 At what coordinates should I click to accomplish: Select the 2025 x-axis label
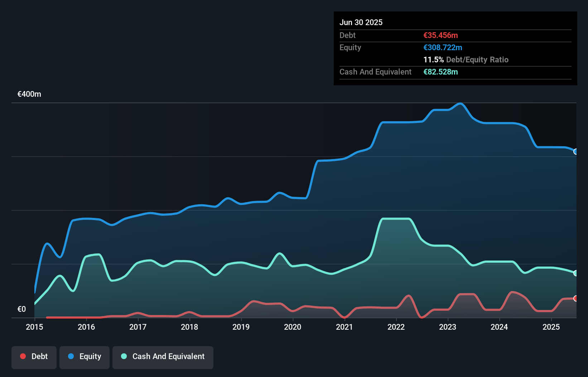point(551,327)
